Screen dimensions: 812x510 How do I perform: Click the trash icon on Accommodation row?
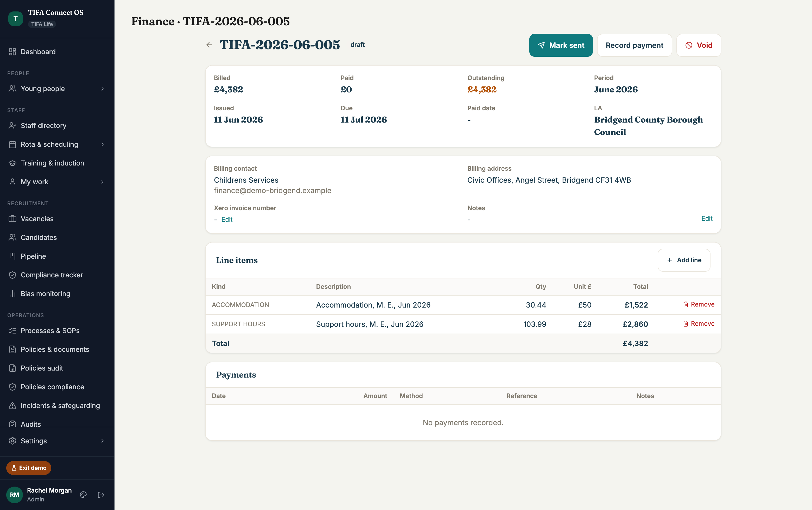pos(686,304)
